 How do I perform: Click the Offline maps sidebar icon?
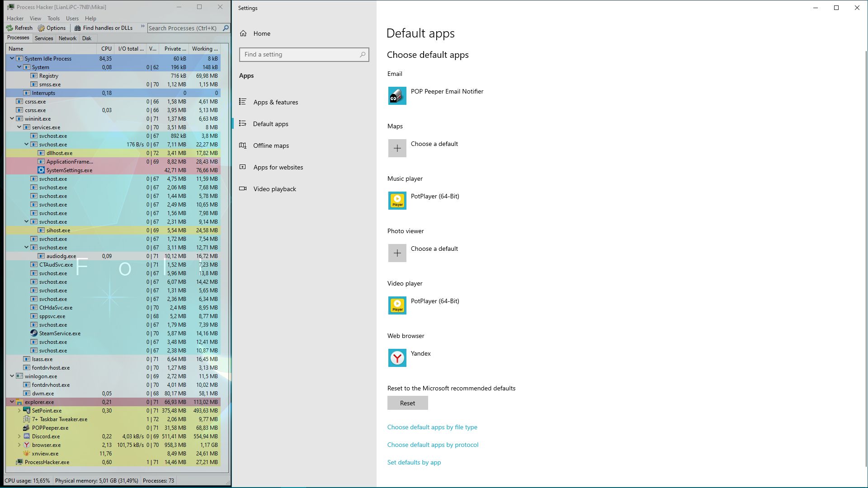pos(243,145)
